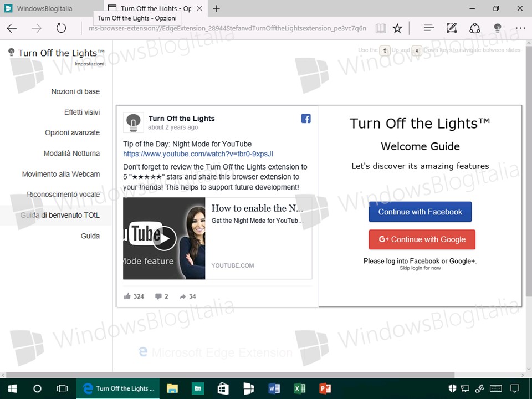This screenshot has width=532, height=399.
Task: Close the Turn Off the Lights tab
Action: point(199,8)
